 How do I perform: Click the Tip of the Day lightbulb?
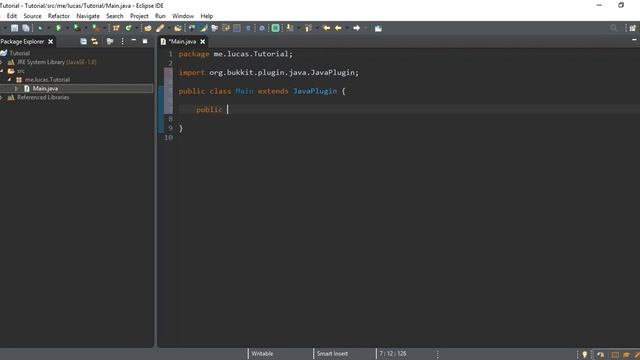(x=584, y=354)
